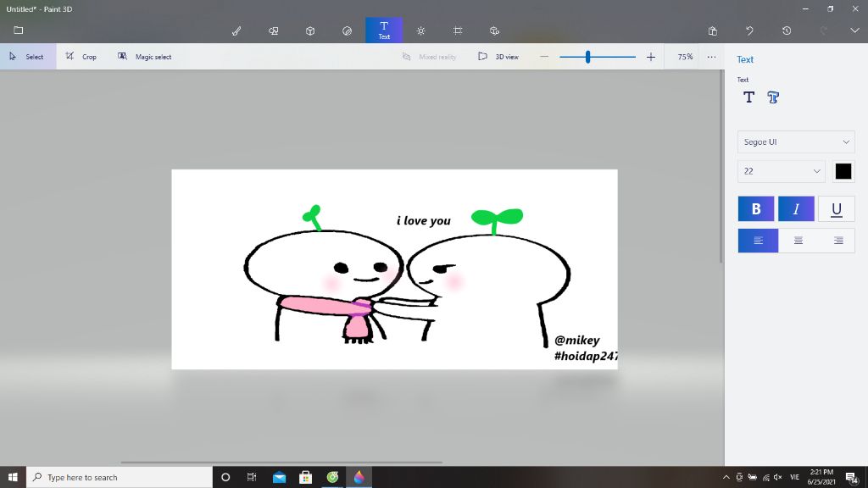
Task: Open the Windows Start menu
Action: point(13,477)
